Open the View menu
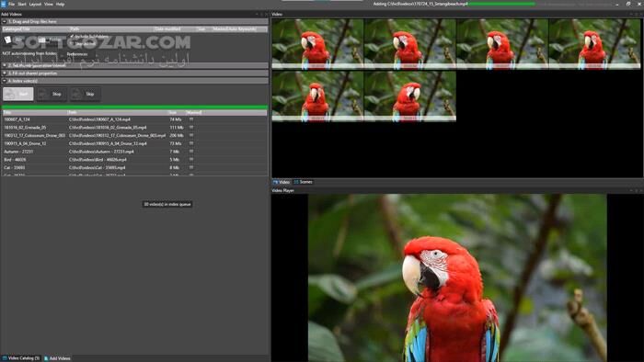This screenshot has height=362, width=644. pos(49,4)
